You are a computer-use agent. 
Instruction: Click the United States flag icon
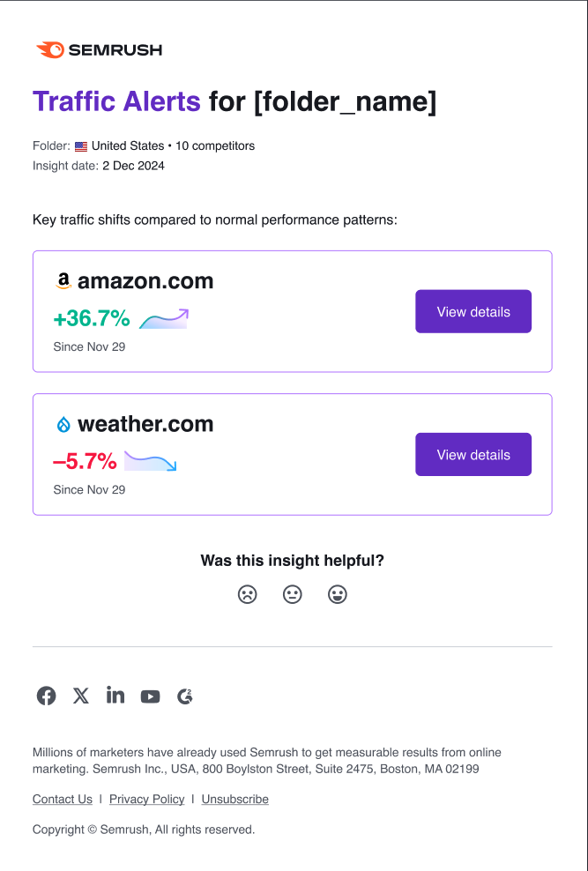(80, 145)
